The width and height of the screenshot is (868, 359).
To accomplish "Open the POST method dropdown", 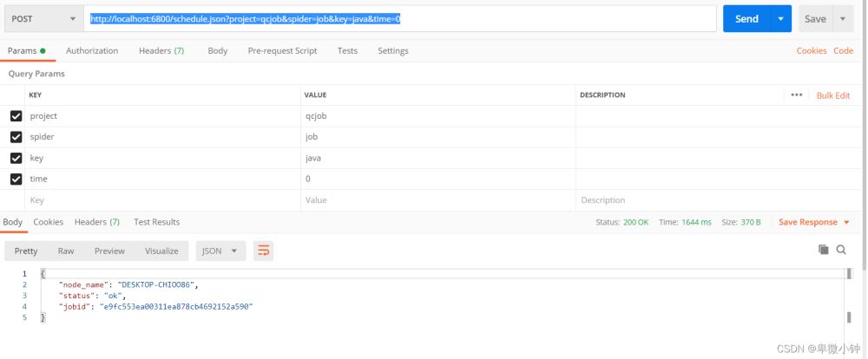I will click(43, 19).
